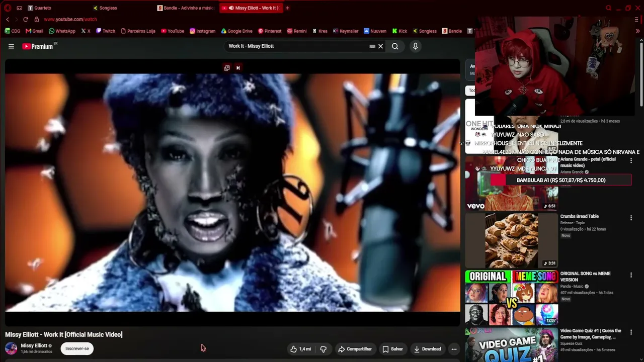Open options for Ariana Grande petal video
Screen dimensions: 644x362
(631, 160)
